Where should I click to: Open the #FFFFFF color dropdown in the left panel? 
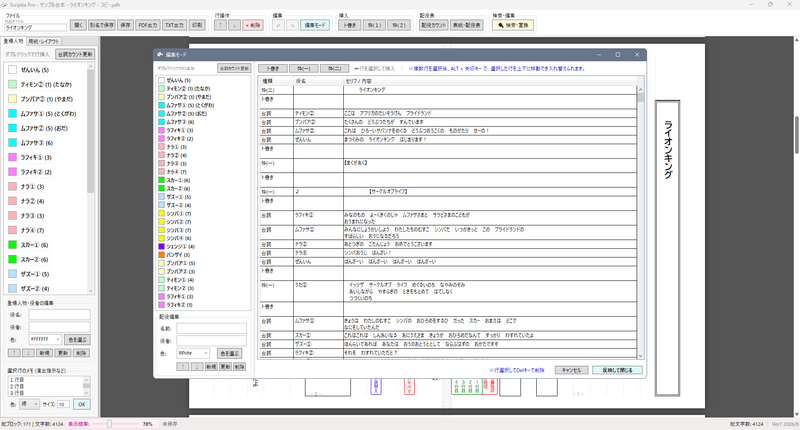click(x=45, y=340)
